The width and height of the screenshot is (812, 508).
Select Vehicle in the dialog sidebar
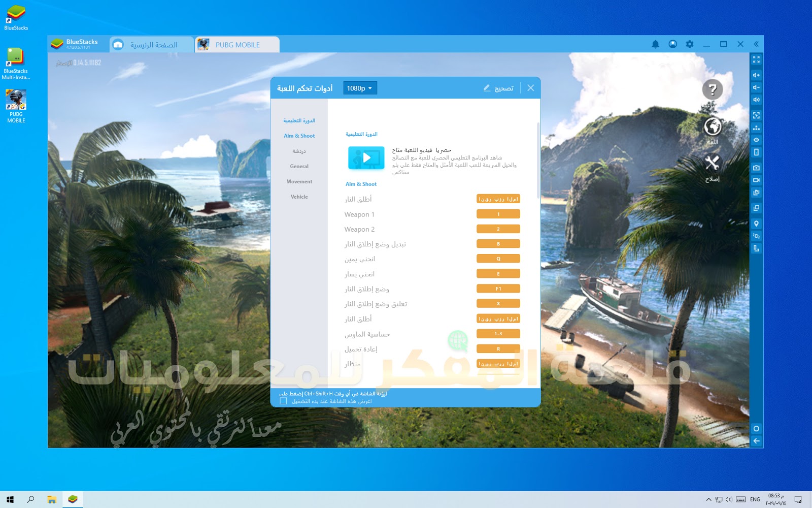[x=299, y=197]
